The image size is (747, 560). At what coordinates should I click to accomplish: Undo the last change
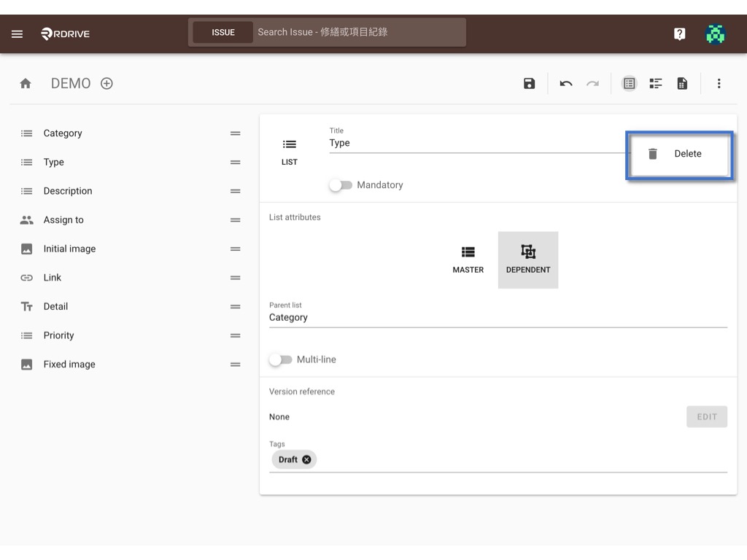click(566, 84)
